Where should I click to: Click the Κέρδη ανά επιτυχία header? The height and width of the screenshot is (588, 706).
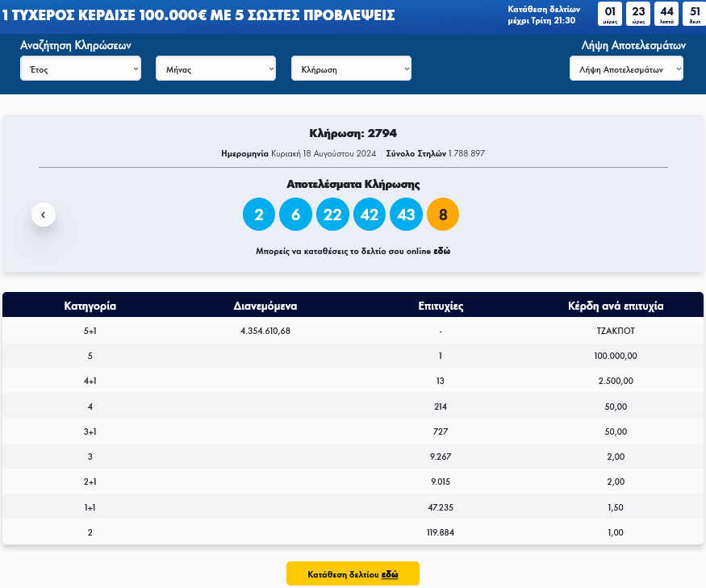pyautogui.click(x=616, y=306)
